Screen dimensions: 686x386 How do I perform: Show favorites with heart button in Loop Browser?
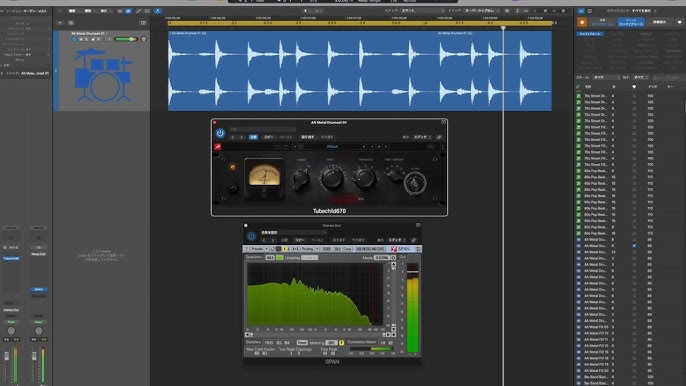pyautogui.click(x=679, y=22)
